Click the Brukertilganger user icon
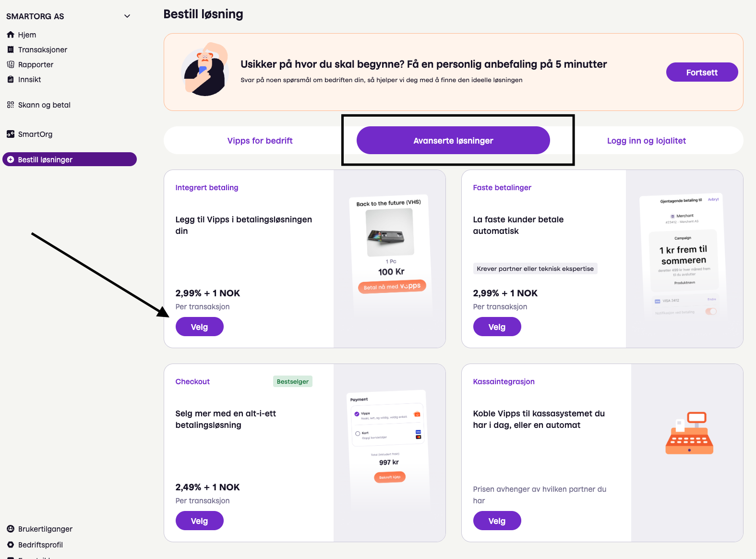Image resolution: width=756 pixels, height=559 pixels. coord(11,529)
